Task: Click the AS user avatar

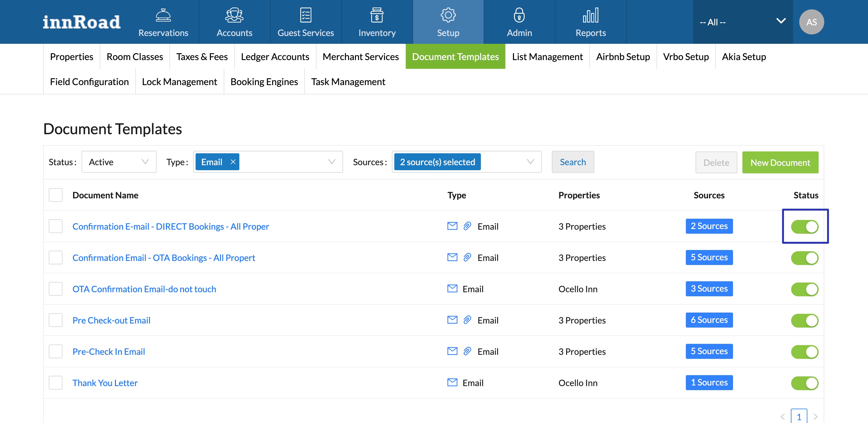Action: coord(811,22)
